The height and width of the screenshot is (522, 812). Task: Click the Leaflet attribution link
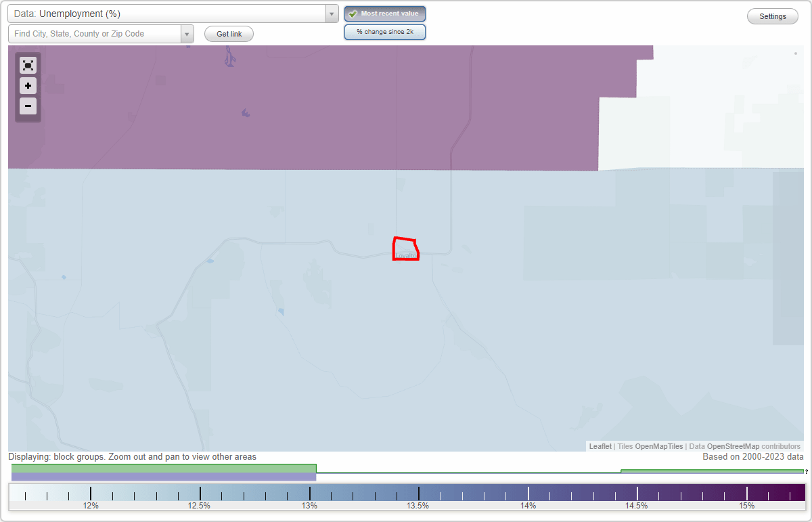(x=600, y=446)
